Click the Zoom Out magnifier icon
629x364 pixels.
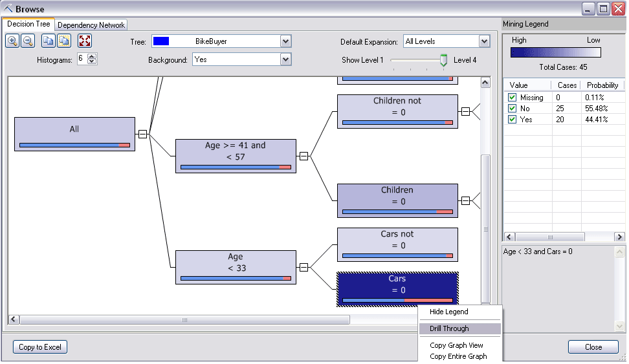click(x=28, y=41)
